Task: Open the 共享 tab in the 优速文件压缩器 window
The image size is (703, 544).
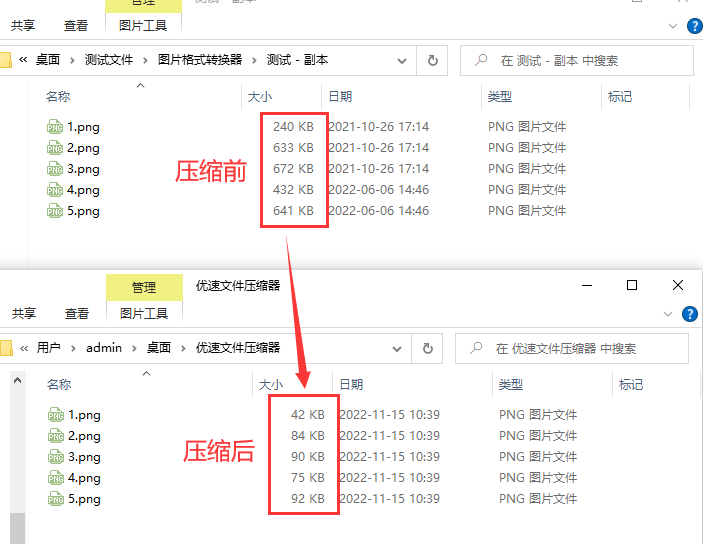Action: [x=23, y=314]
